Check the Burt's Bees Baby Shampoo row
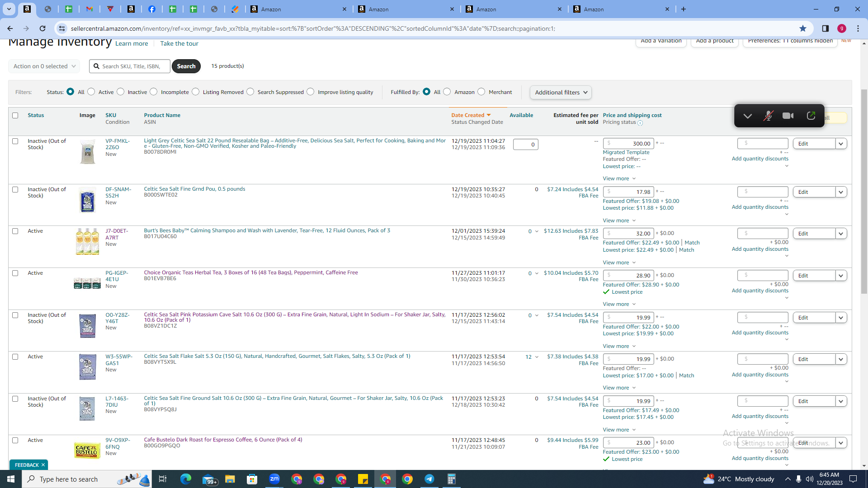The height and width of the screenshot is (488, 868). pyautogui.click(x=15, y=231)
